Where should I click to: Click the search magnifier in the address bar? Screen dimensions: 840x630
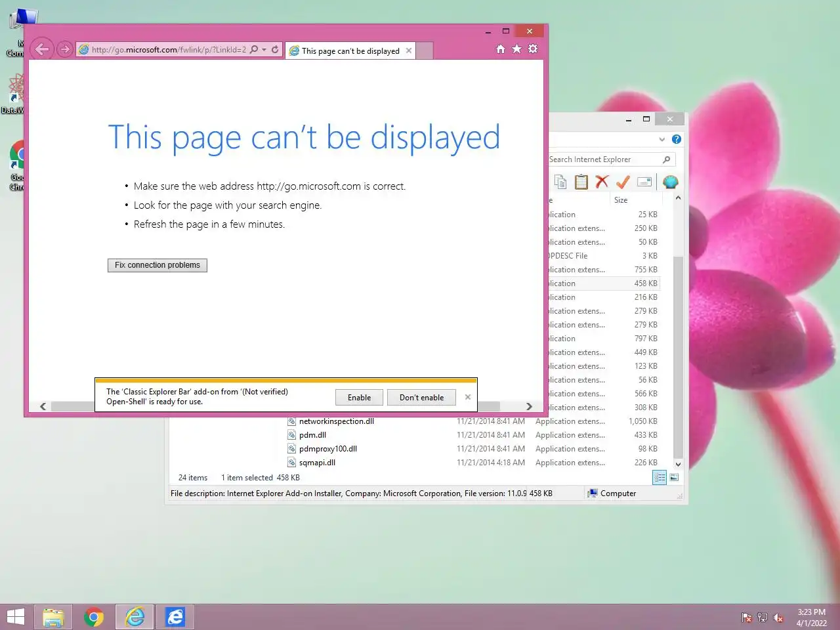(x=254, y=49)
